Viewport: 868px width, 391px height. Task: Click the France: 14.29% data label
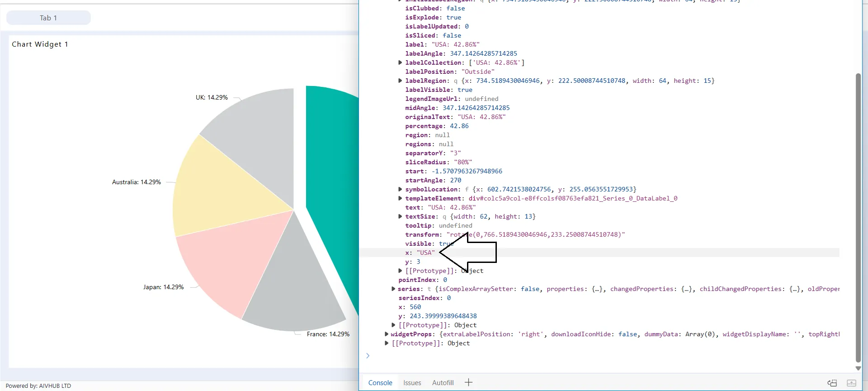tap(328, 334)
